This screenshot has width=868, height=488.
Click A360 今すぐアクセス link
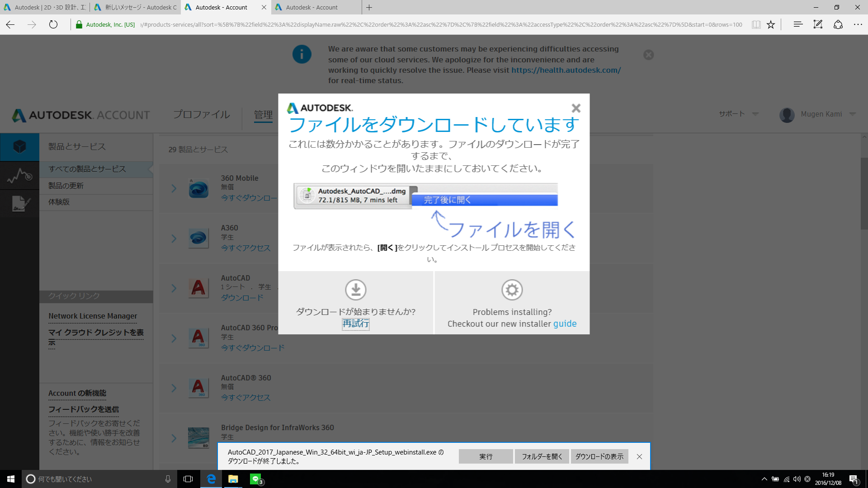tap(245, 248)
